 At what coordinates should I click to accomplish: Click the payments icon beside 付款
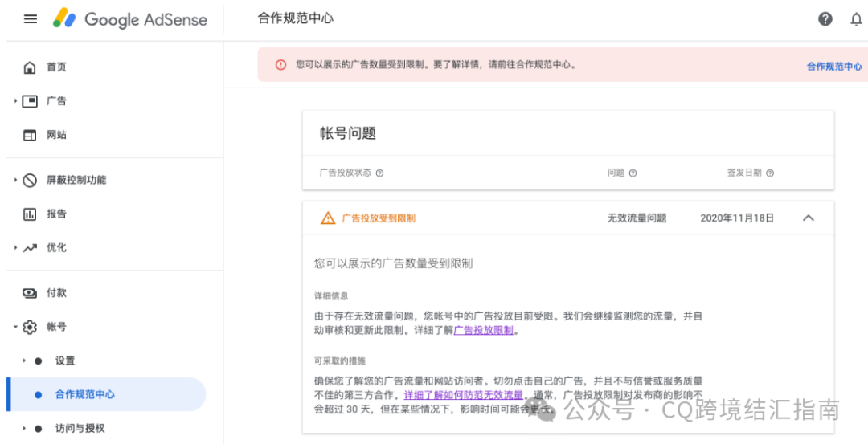click(30, 293)
